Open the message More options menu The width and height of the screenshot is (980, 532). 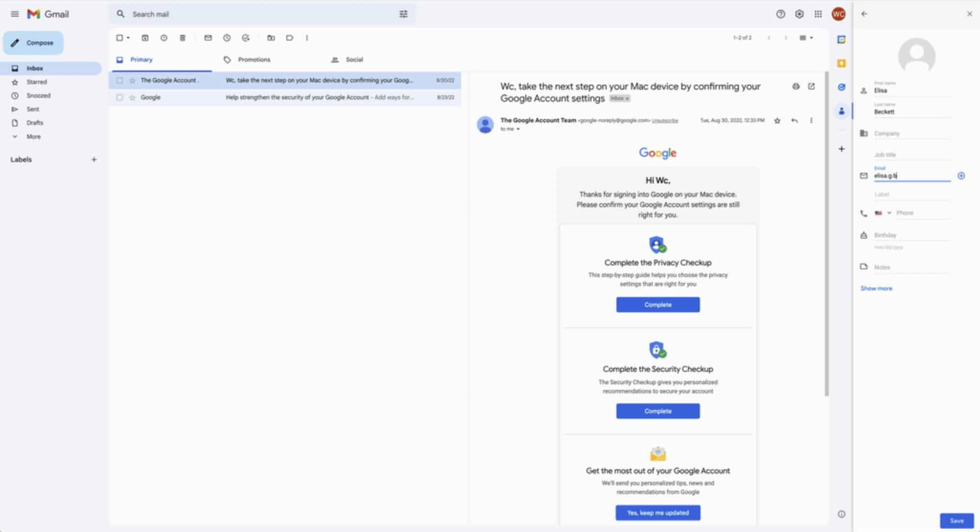(811, 121)
